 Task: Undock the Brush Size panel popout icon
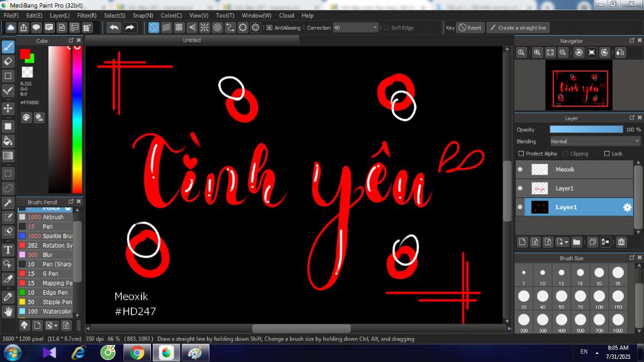tap(632, 257)
